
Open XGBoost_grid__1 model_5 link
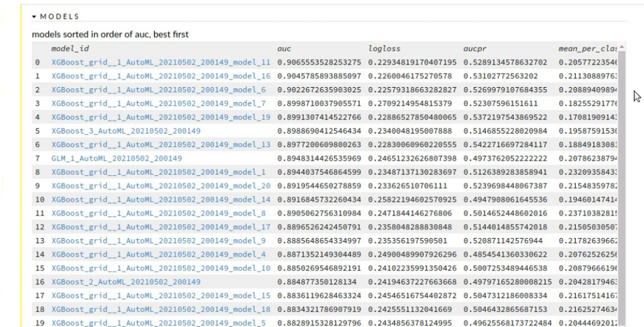158,323
